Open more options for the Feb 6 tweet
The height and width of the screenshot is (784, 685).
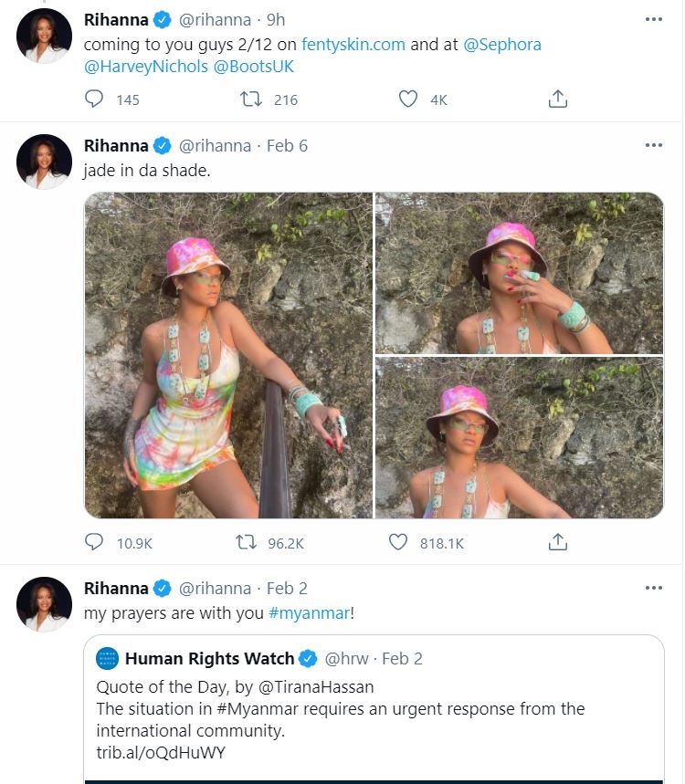(x=653, y=145)
